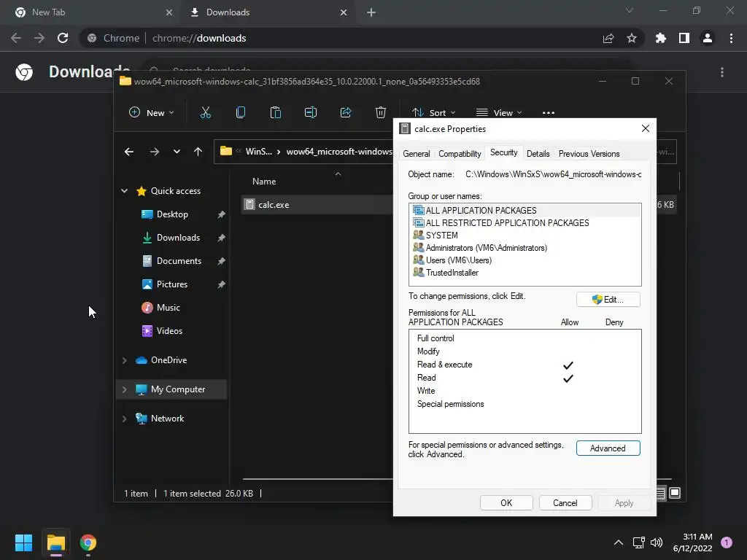Reload the Chrome downloads page

63,38
